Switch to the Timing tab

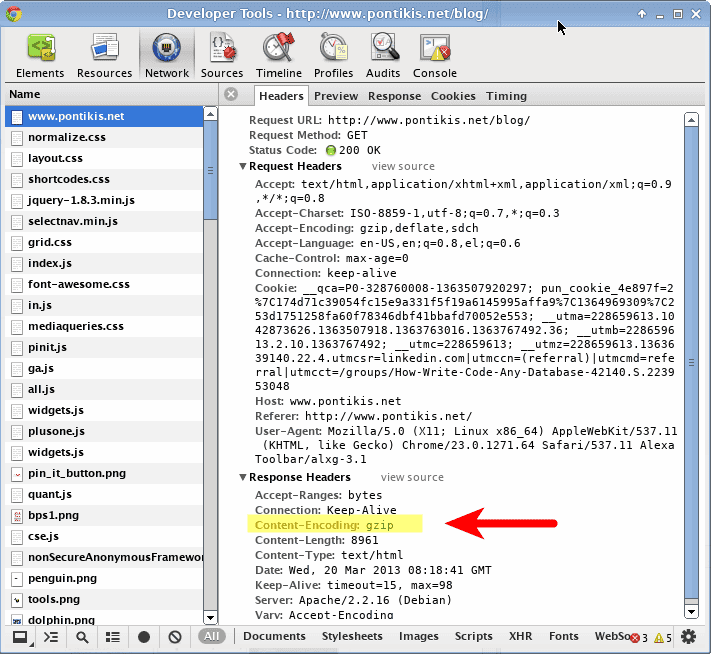pos(506,96)
